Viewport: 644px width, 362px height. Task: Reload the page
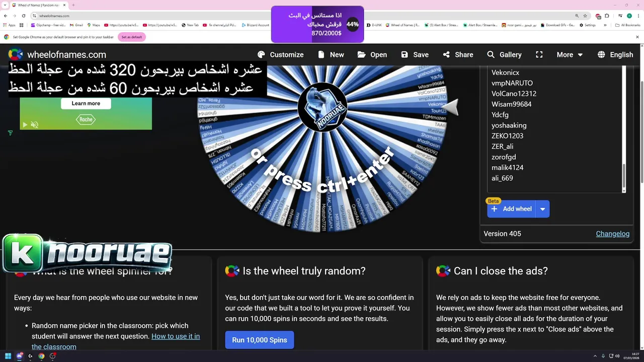pos(23,16)
